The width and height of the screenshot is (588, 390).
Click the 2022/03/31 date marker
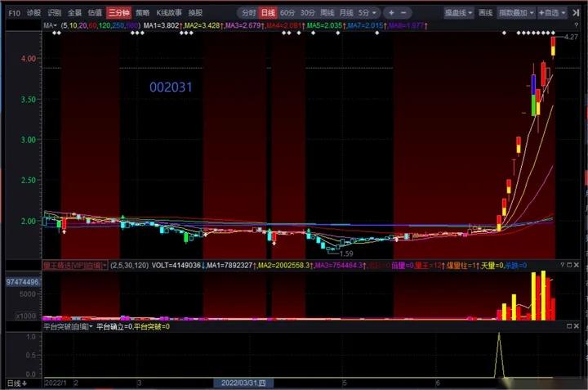(x=243, y=383)
